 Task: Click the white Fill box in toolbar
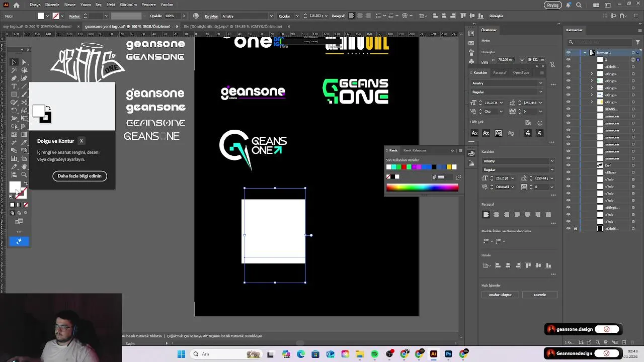(x=15, y=187)
